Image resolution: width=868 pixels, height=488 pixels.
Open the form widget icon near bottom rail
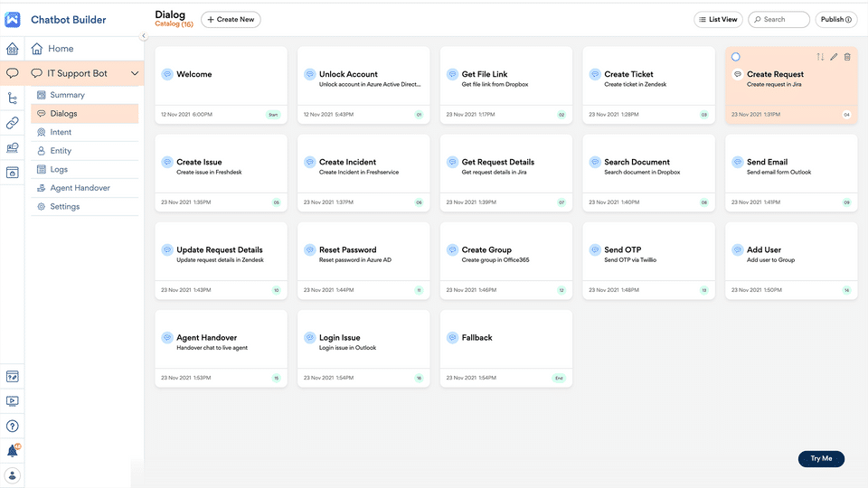pos(12,377)
